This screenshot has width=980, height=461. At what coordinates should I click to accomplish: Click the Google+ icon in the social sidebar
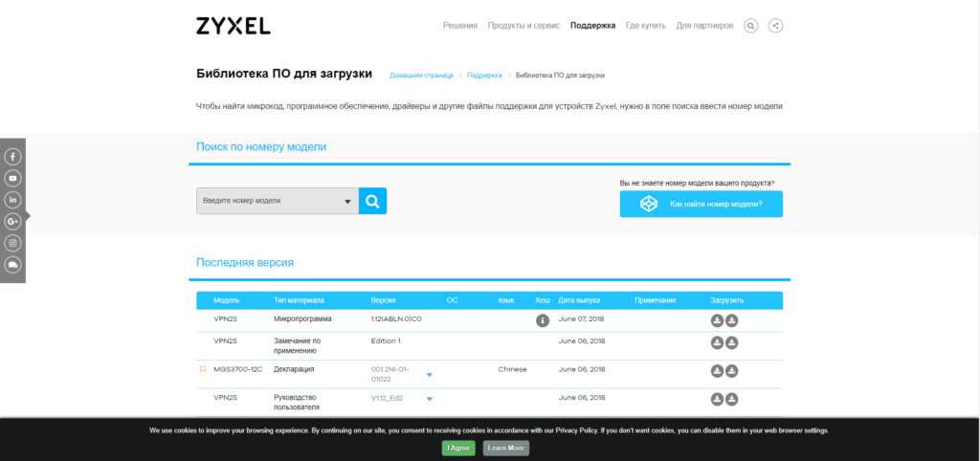click(13, 221)
